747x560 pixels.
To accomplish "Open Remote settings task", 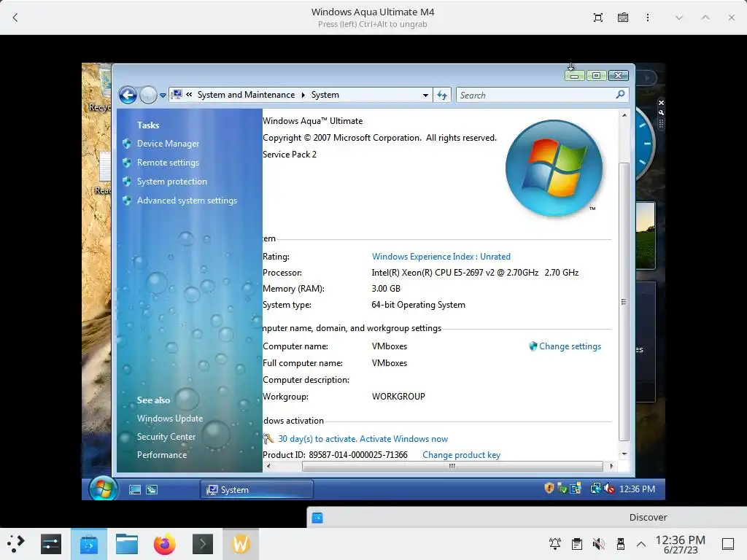I will click(x=169, y=163).
